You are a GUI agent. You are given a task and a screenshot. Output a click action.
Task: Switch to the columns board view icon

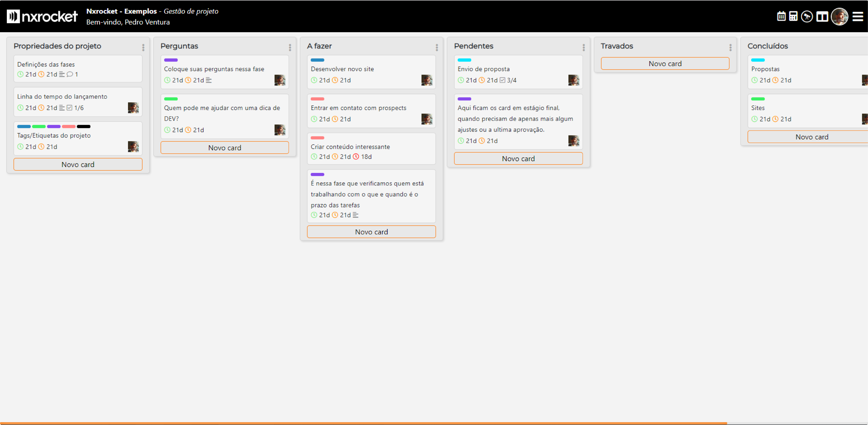[x=822, y=16]
